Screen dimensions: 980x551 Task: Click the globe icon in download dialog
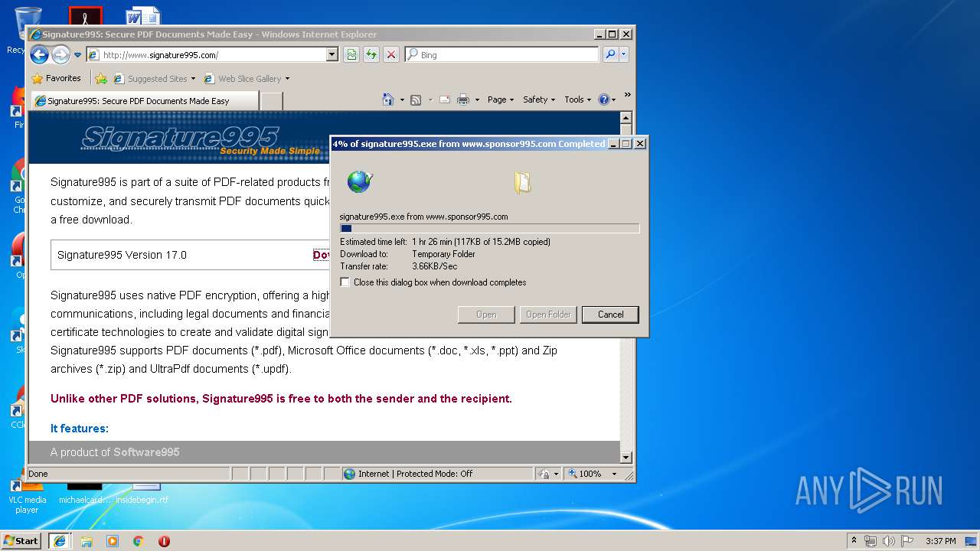point(359,181)
